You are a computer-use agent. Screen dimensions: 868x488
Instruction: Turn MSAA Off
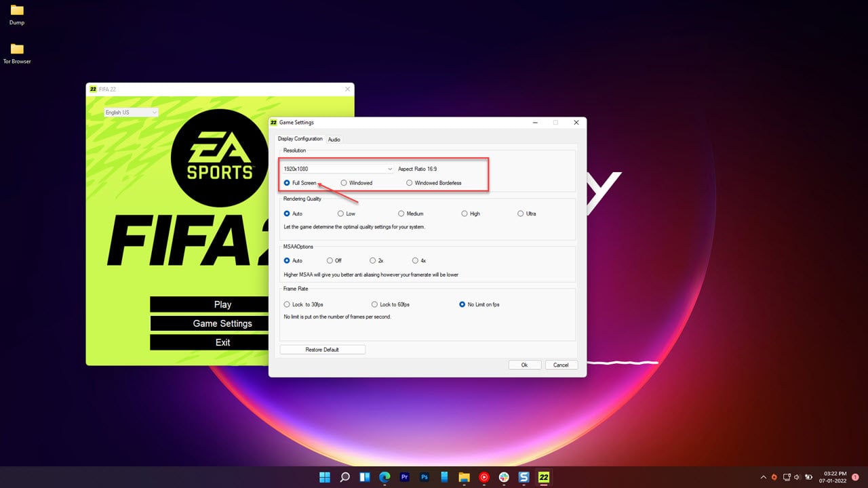click(x=334, y=260)
